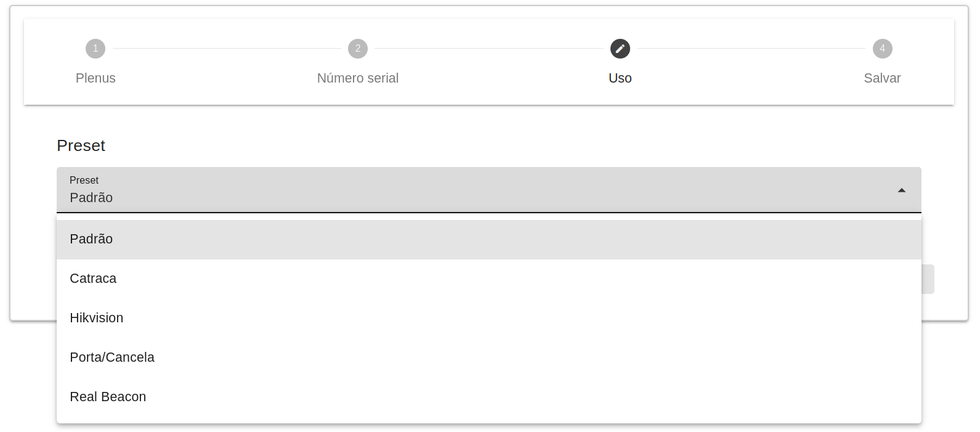Click the partially hidden button behind the dropdown list
Screen dimensions: 980x432
pos(928,279)
